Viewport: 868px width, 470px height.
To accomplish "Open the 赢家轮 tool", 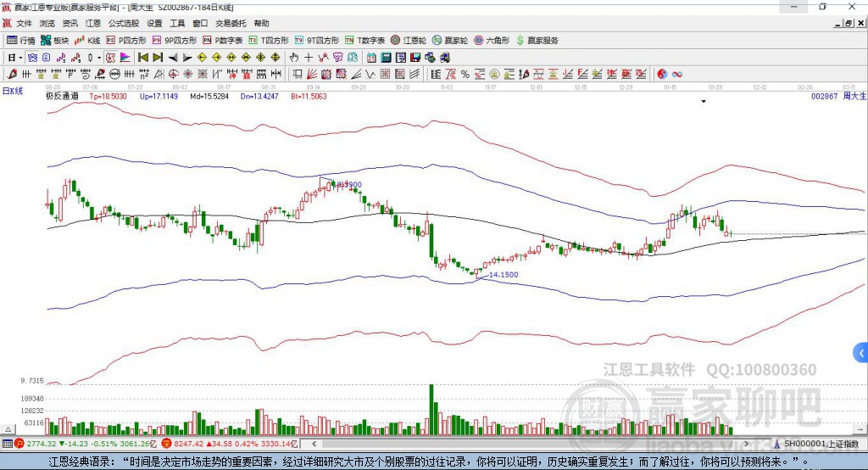I will click(450, 41).
